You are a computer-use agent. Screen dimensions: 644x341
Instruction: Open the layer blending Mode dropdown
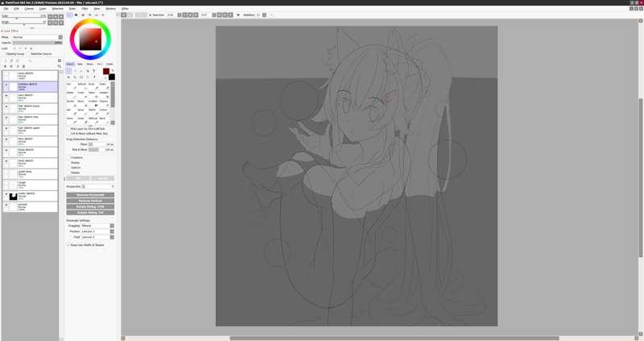[x=37, y=37]
